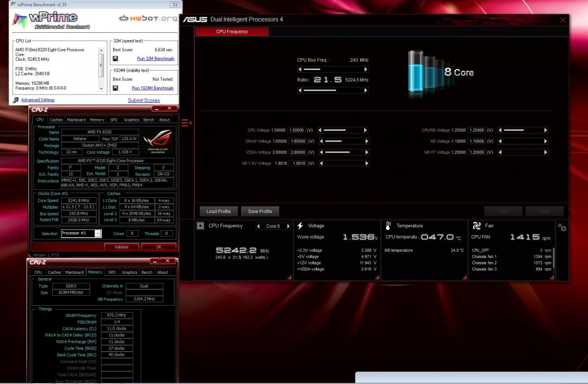Increase CPU/NB Voltage with right arrow
Screen dimensions: 588x384
click(545, 130)
